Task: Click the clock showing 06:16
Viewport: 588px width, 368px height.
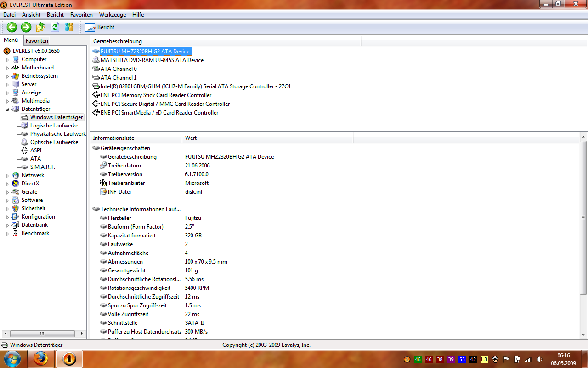Action: [563, 356]
